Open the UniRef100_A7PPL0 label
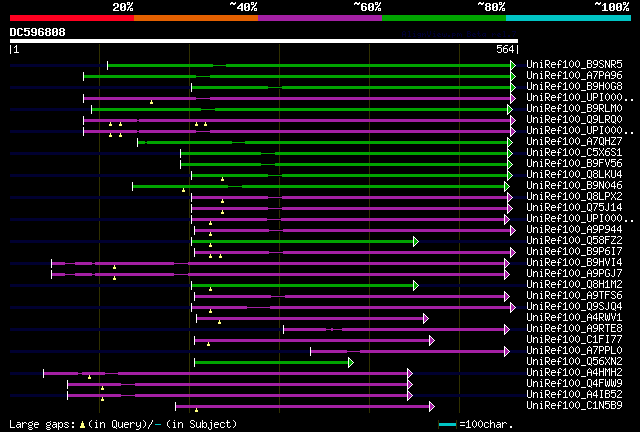 click(574, 351)
